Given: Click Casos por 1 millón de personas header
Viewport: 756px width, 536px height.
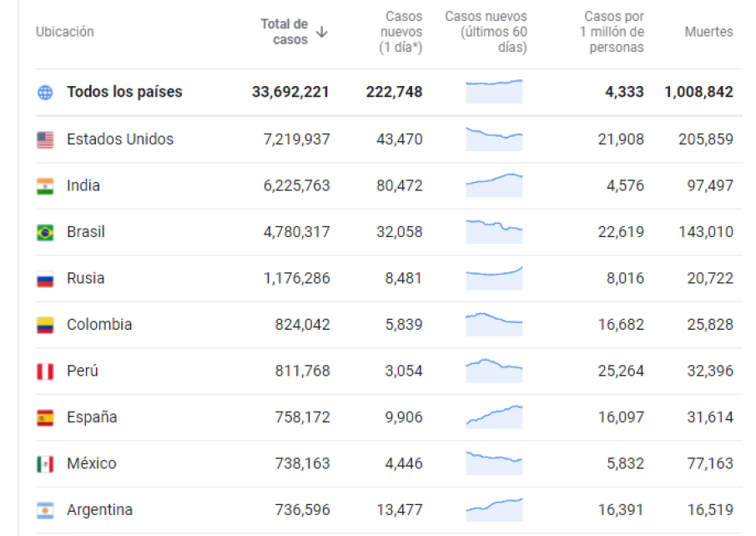Looking at the screenshot, I should pyautogui.click(x=613, y=32).
